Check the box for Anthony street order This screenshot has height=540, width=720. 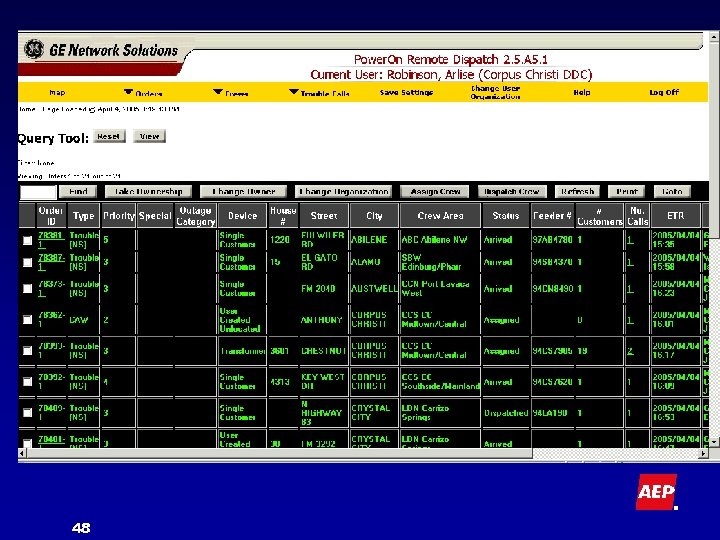tap(28, 320)
